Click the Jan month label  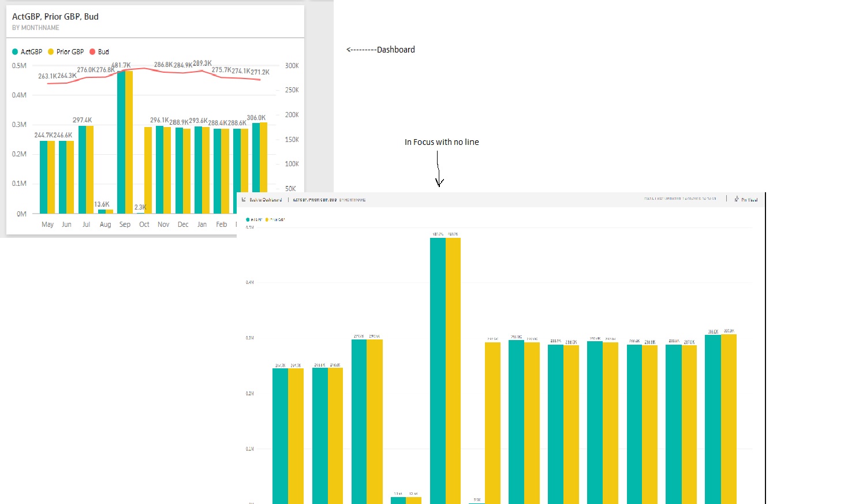pyautogui.click(x=202, y=225)
